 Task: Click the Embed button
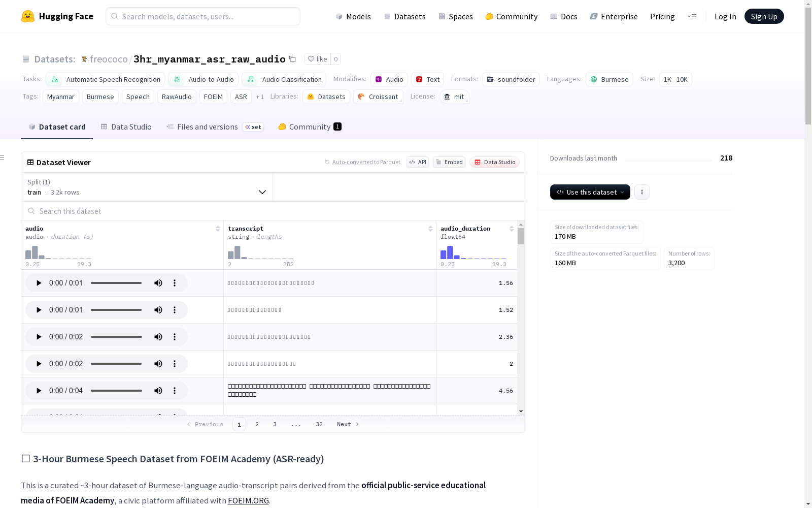click(x=449, y=162)
